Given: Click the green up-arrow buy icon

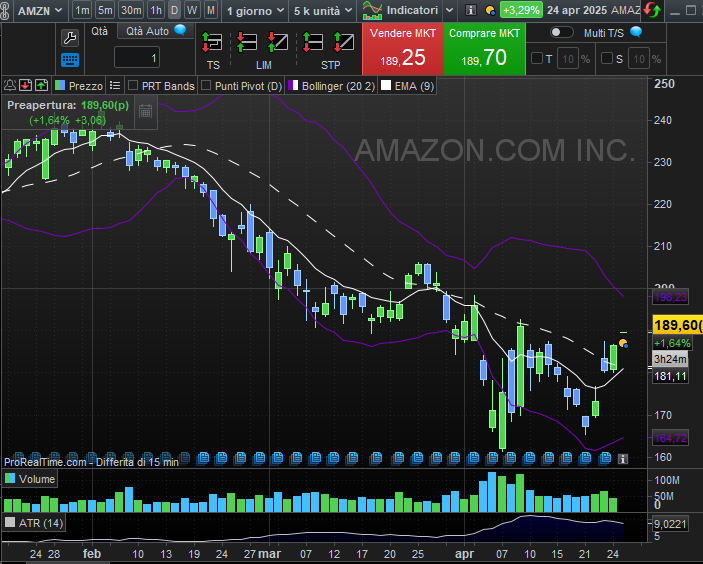Looking at the screenshot, I should (x=42, y=86).
